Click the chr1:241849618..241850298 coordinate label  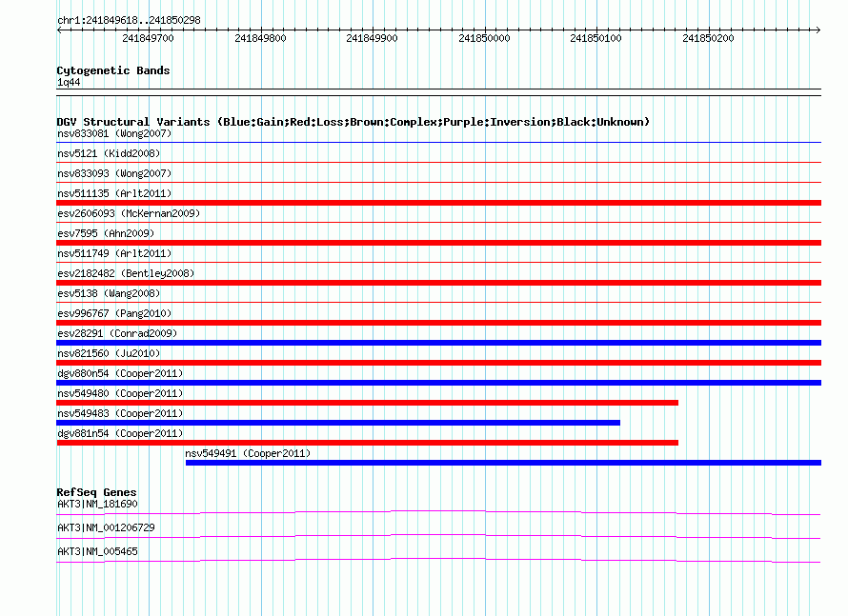click(x=129, y=20)
